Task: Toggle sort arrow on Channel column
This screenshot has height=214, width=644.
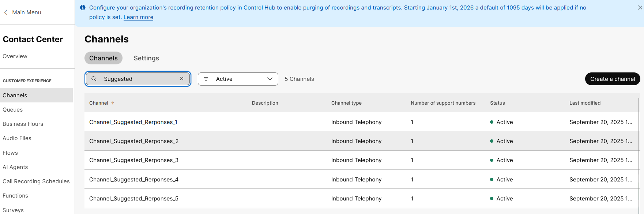Action: coord(113,103)
